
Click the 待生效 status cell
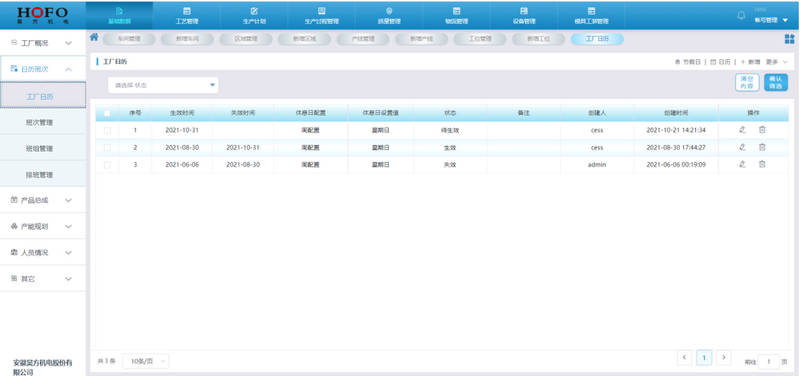point(450,130)
